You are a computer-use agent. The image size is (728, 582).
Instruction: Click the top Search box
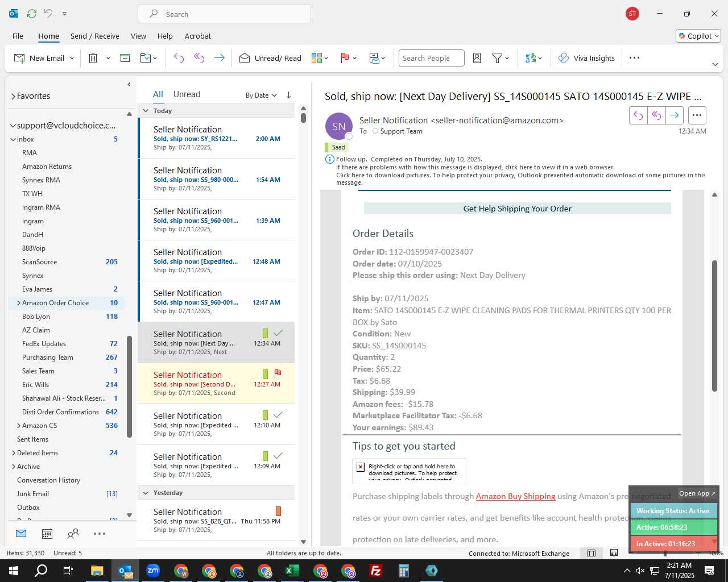click(224, 14)
